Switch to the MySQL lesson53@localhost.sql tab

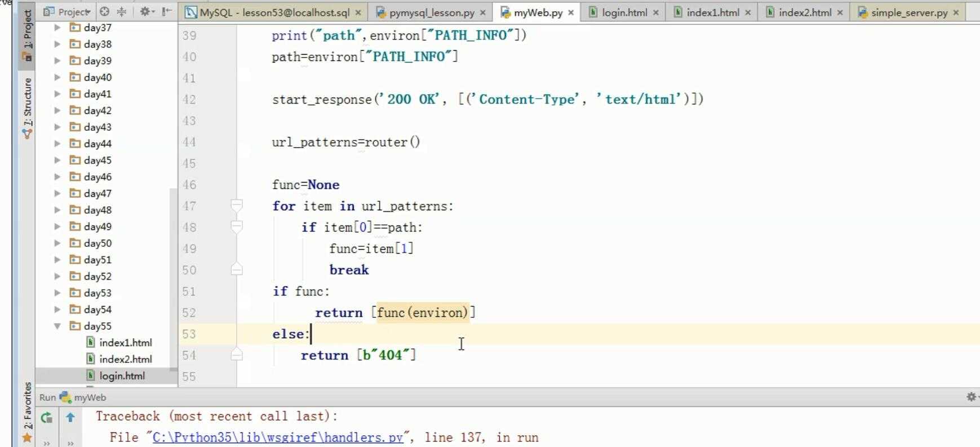pos(274,12)
